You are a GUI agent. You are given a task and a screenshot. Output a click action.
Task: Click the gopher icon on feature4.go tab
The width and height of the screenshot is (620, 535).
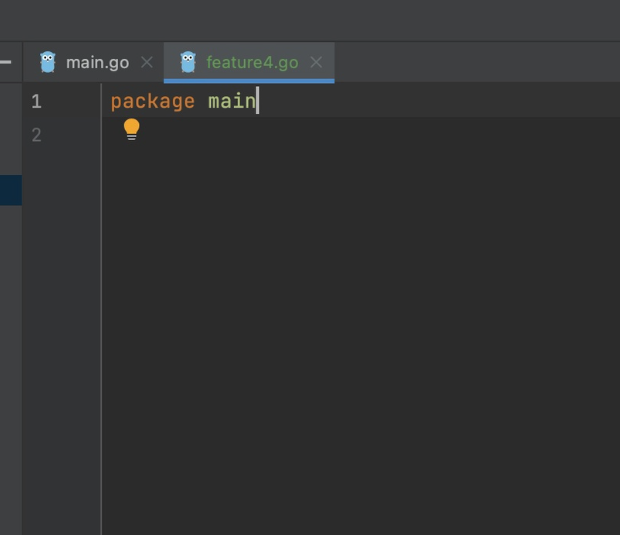click(188, 62)
